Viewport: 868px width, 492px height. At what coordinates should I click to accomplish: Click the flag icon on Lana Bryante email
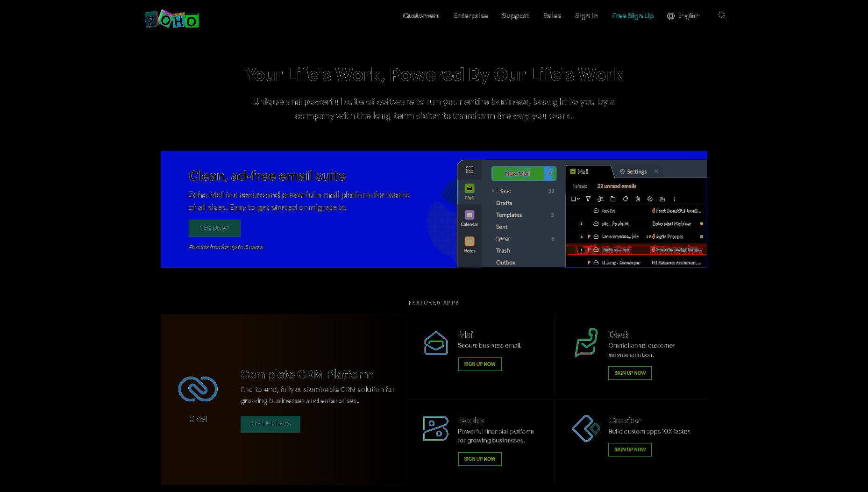589,236
